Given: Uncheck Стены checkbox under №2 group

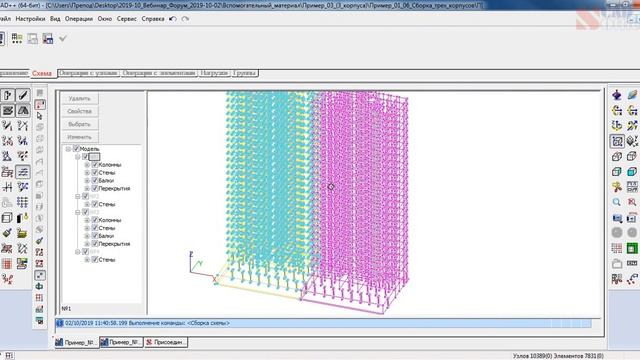Looking at the screenshot, I should coord(95,204).
